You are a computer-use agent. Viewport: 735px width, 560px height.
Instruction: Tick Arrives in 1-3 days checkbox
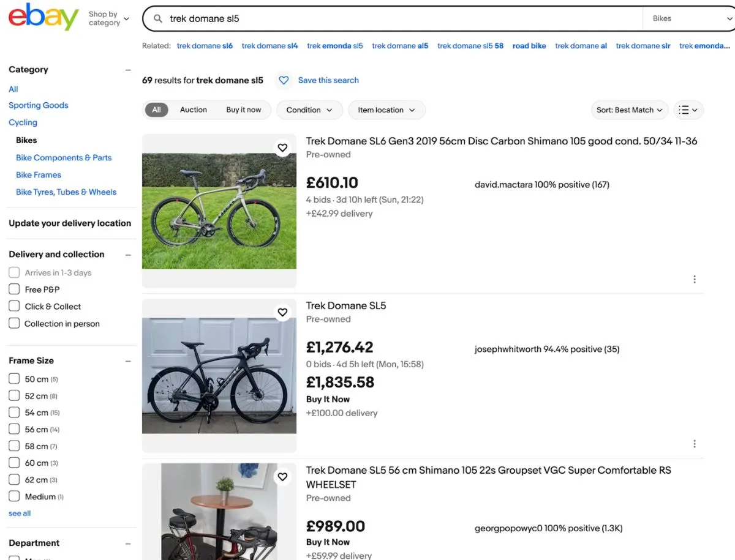coord(14,272)
